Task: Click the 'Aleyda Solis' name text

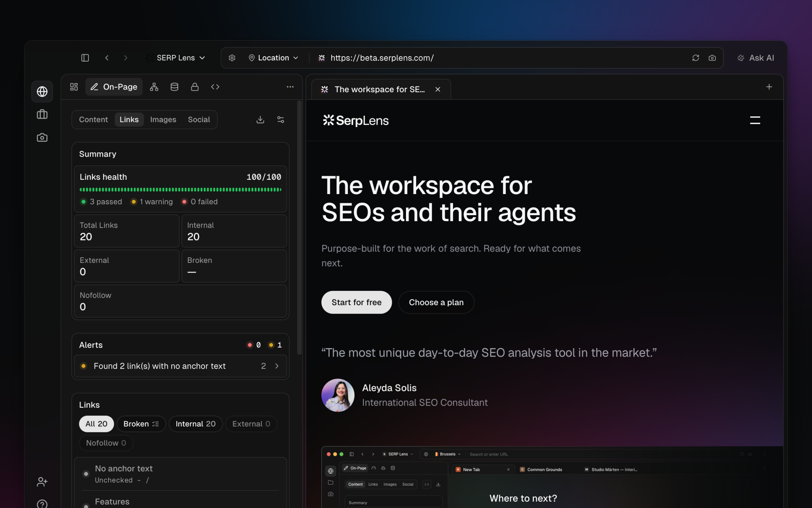Action: tap(389, 388)
